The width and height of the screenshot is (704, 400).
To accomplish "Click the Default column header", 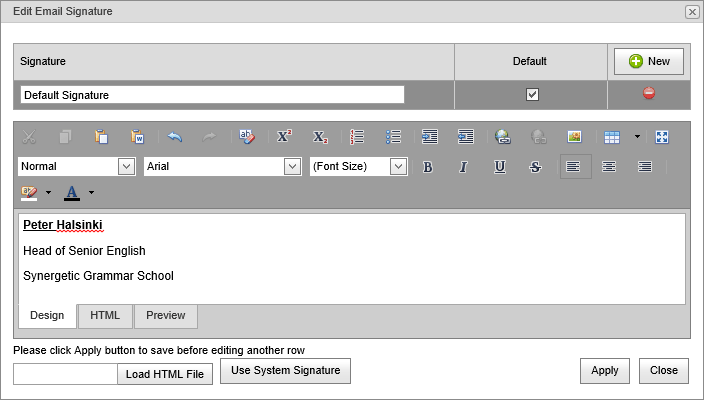I will pyautogui.click(x=530, y=62).
